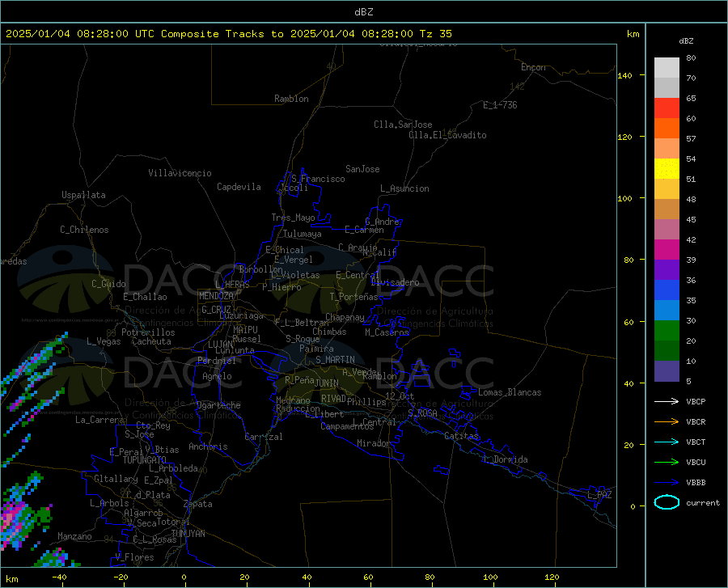
Task: Click the E_1-736 map label
Action: pos(500,105)
